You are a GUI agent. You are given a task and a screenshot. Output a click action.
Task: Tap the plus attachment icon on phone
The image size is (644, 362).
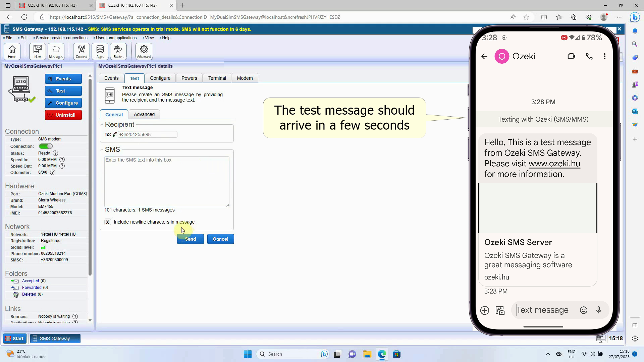485,310
